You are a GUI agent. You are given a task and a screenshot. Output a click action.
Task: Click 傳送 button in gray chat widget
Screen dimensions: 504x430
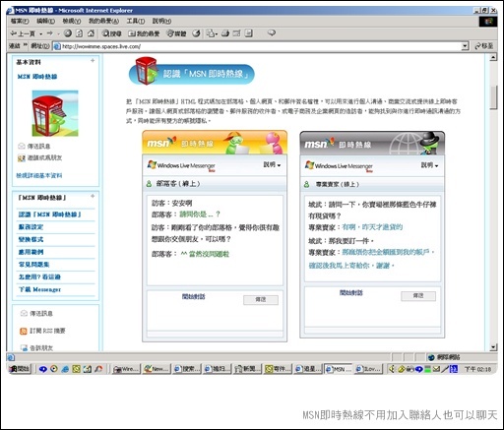coord(418,296)
